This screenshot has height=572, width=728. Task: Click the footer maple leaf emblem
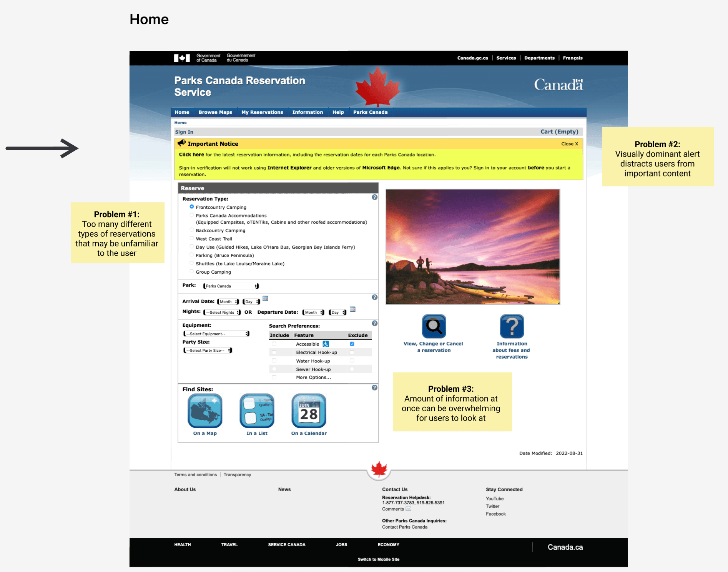tap(379, 470)
